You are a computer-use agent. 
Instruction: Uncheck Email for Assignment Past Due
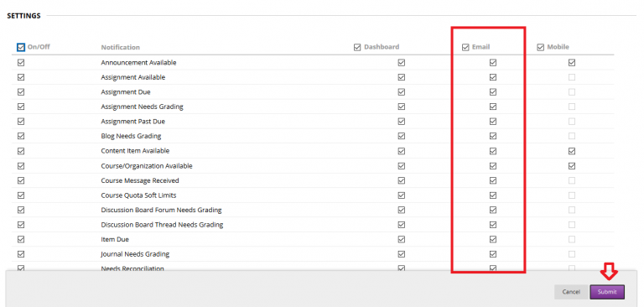tap(493, 122)
